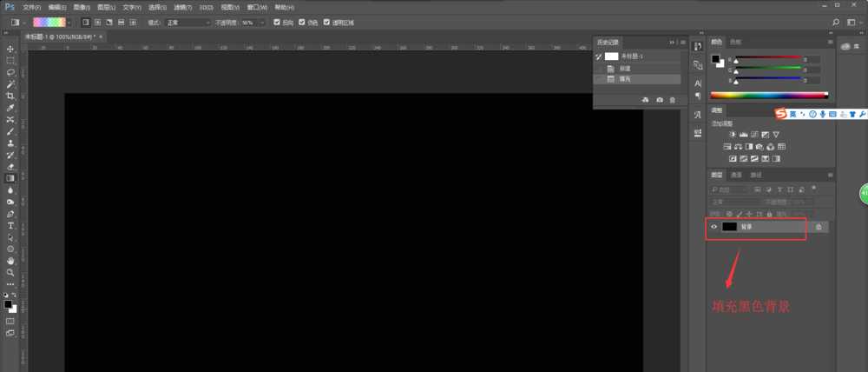The height and width of the screenshot is (372, 868).
Task: Select the Hand tool
Action: pos(10,261)
